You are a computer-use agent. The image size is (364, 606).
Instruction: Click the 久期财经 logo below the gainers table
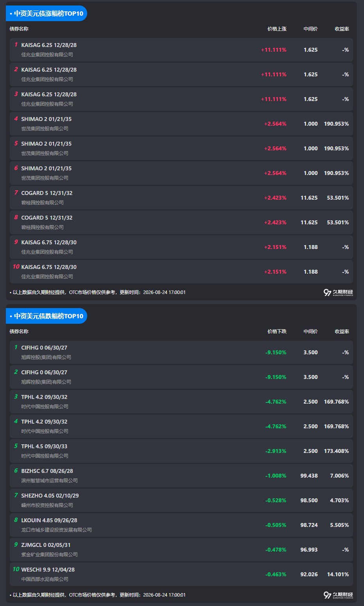(338, 292)
